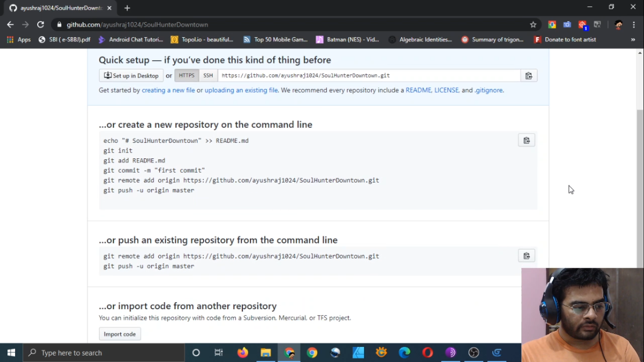Open the Algebraic Identities bookmark
Viewport: 644px width, 362px height.
click(420, 40)
